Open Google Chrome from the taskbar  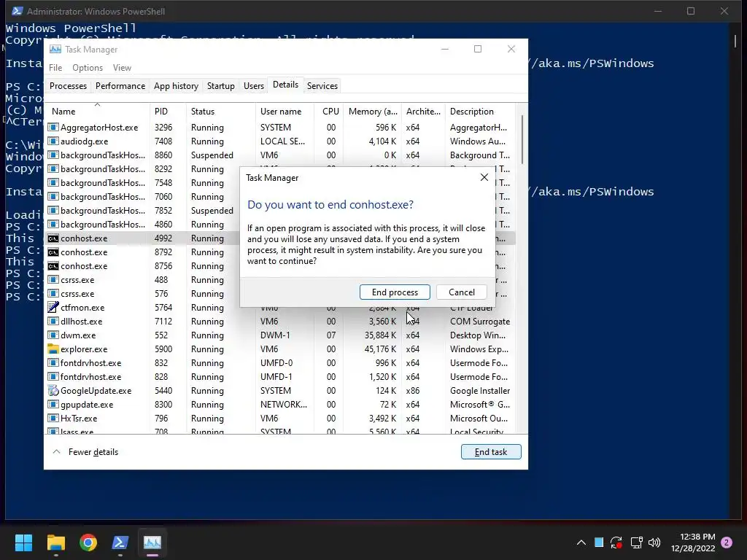88,542
